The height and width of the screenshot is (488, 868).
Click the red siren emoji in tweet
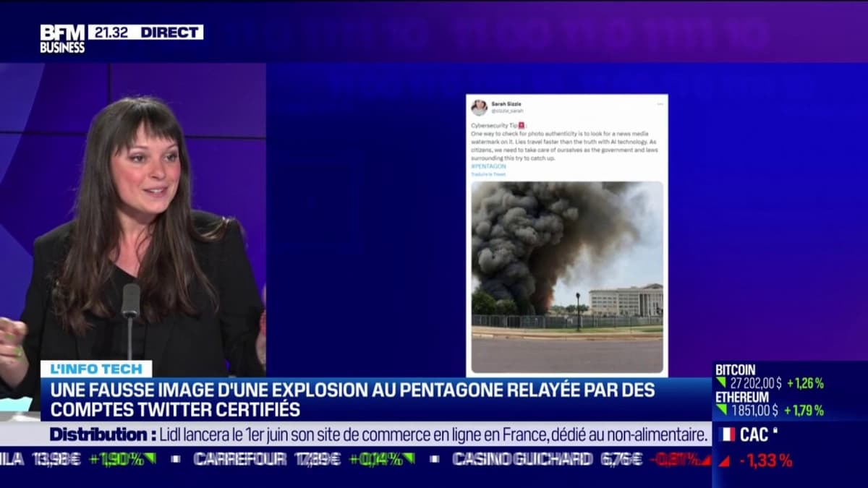point(522,126)
